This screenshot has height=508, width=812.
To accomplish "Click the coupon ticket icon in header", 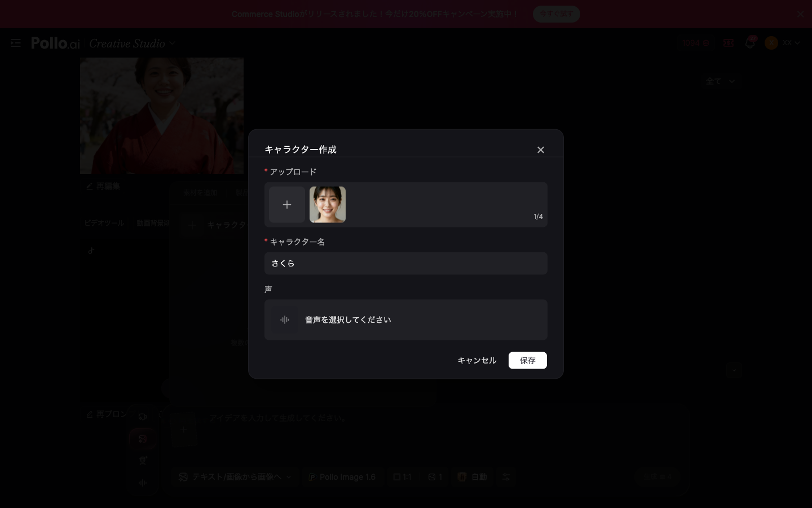I will (x=729, y=43).
